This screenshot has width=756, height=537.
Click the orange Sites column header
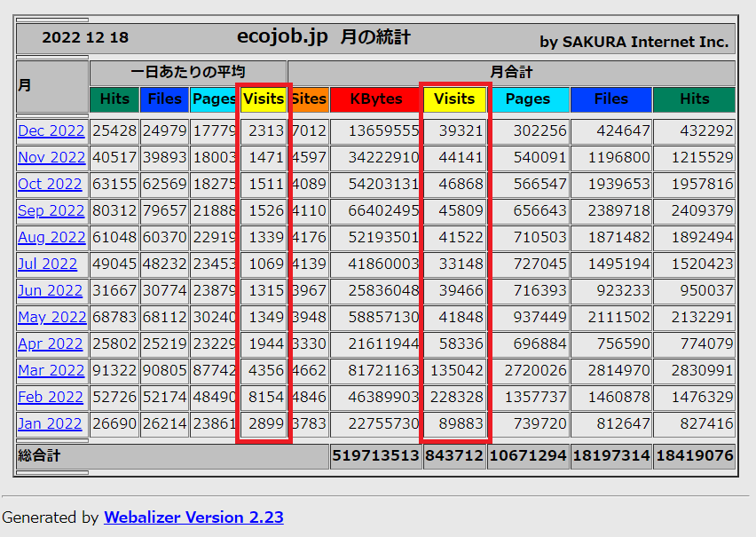click(310, 99)
